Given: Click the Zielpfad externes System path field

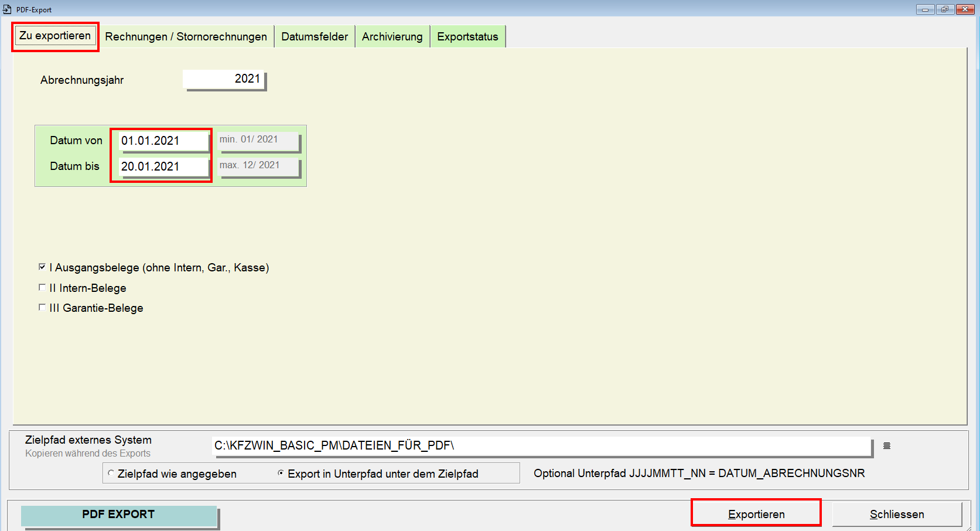Looking at the screenshot, I should coord(541,446).
